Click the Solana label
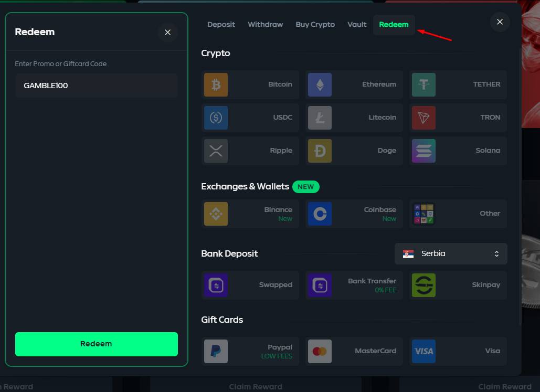 [x=488, y=151]
